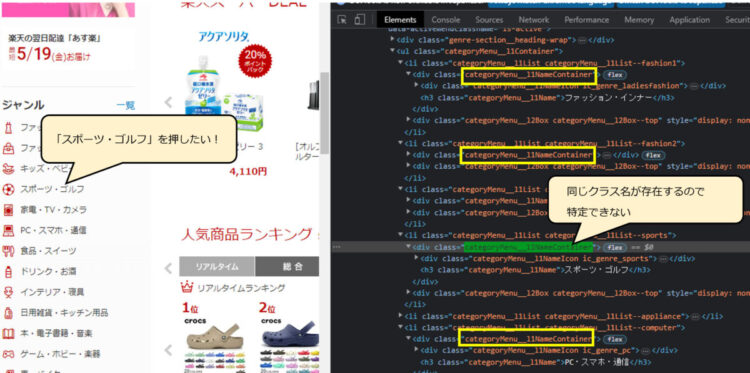
Task: Expand the categoryMenu__l1List--appliance li node
Action: tap(400, 316)
